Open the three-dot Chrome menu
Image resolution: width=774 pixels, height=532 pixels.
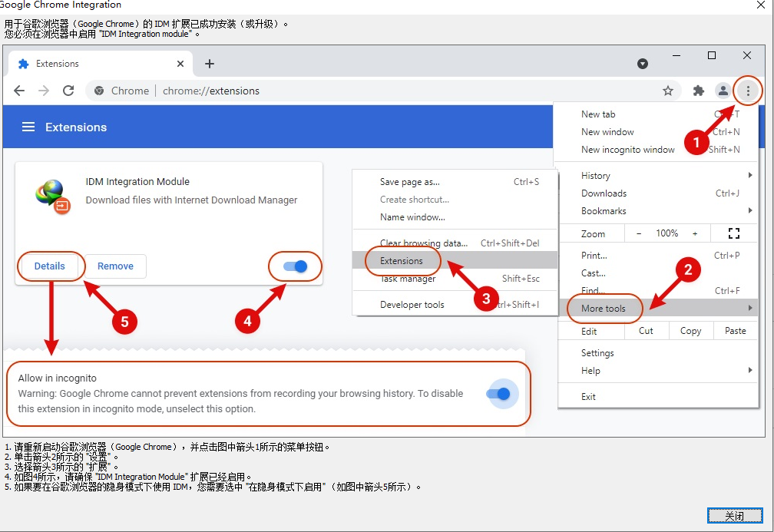[x=749, y=91]
